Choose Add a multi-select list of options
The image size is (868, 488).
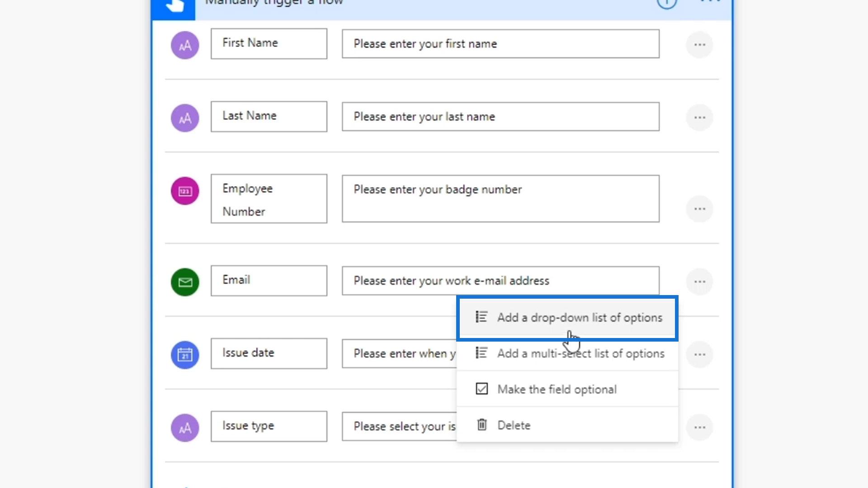(580, 353)
